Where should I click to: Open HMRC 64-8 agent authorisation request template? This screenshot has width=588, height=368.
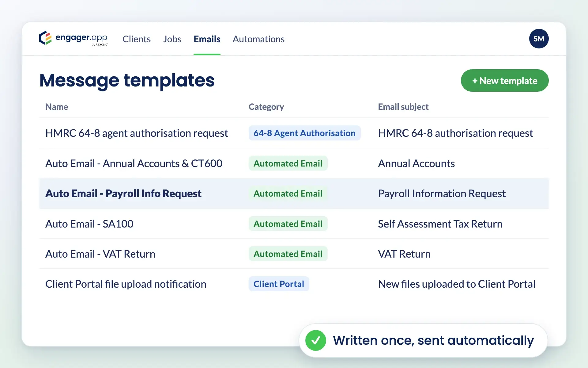[x=137, y=133]
